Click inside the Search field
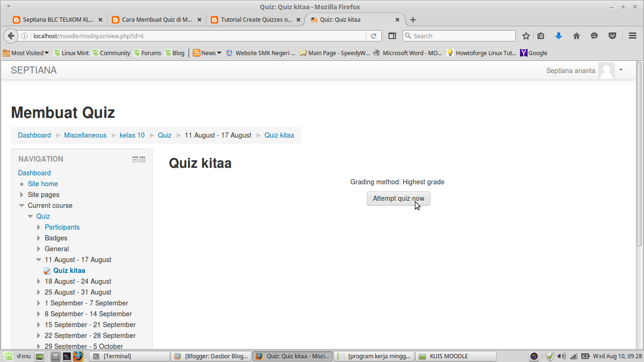The height and width of the screenshot is (362, 644). pos(460,35)
